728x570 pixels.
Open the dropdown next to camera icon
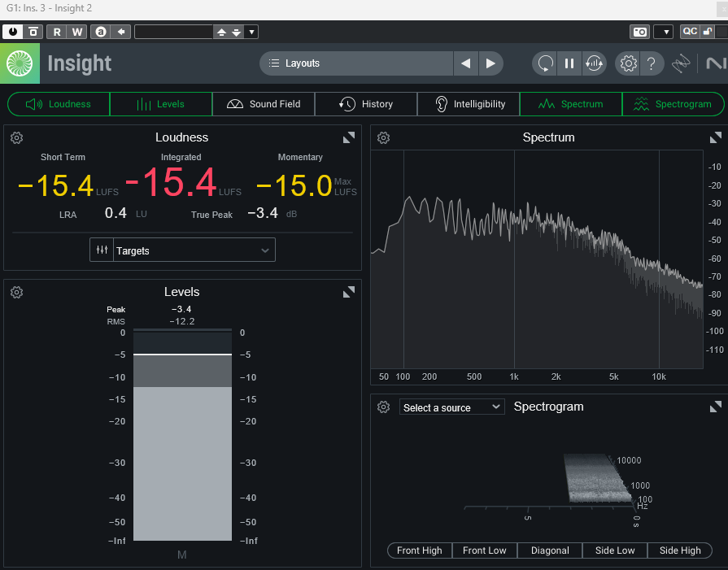coord(664,32)
